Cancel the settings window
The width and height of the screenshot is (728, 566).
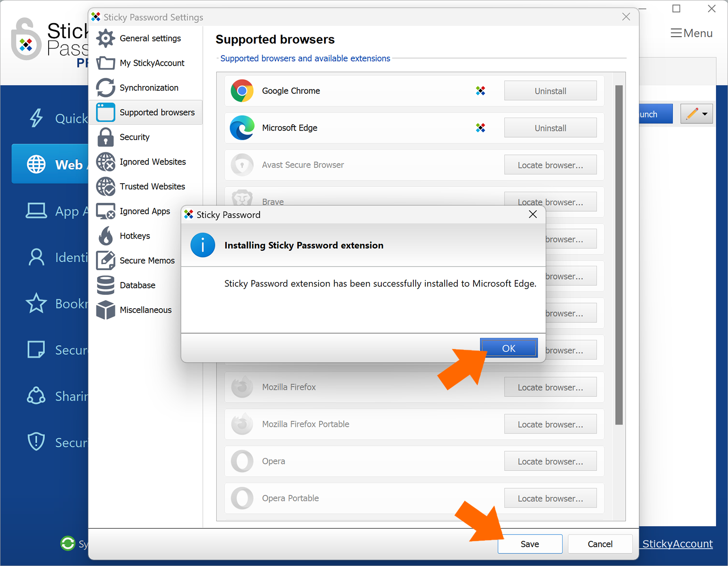[x=600, y=544]
